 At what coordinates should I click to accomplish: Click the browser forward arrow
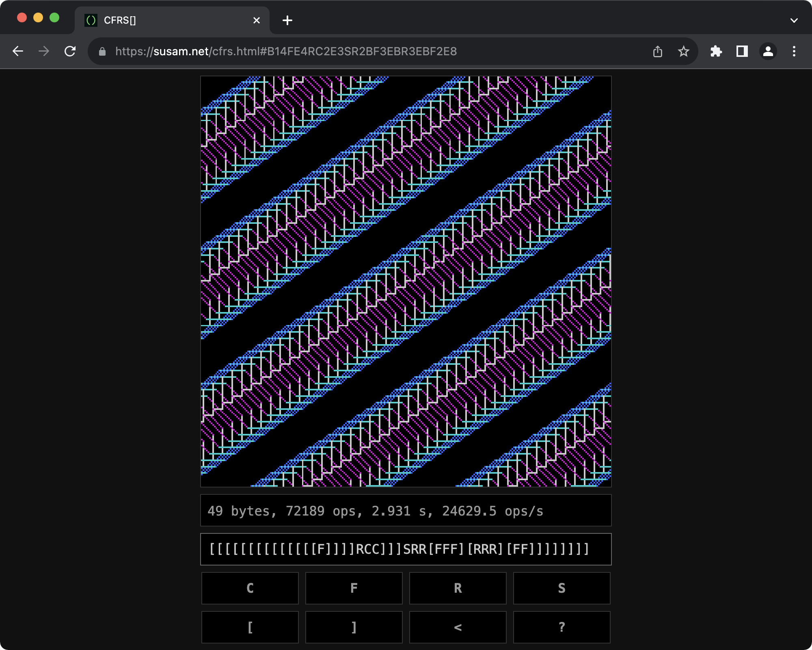click(x=44, y=51)
